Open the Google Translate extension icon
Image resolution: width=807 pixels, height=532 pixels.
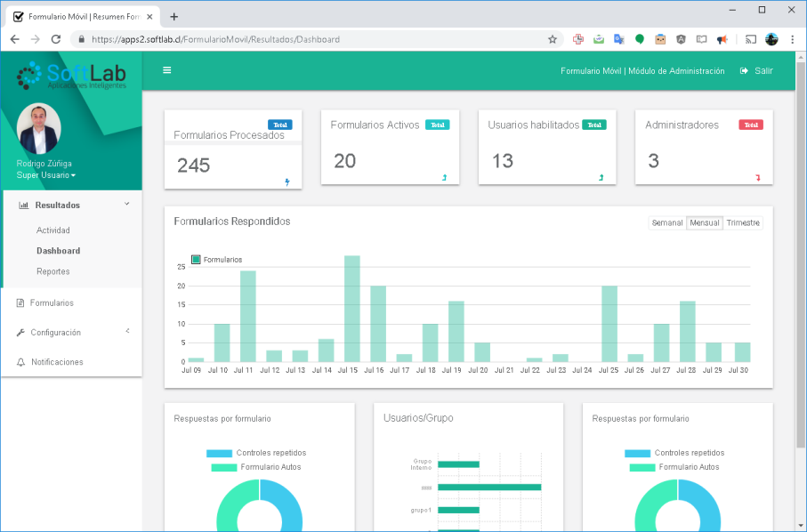(x=618, y=39)
